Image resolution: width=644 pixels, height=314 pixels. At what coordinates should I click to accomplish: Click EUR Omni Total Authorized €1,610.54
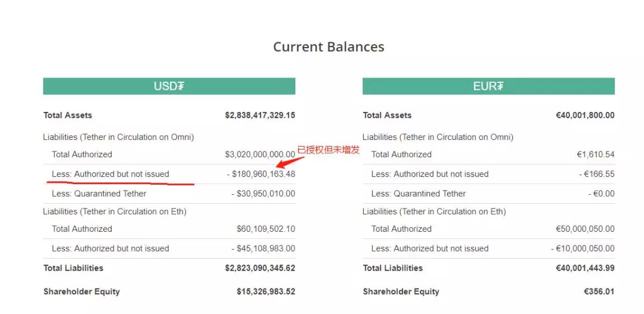pyautogui.click(x=596, y=155)
